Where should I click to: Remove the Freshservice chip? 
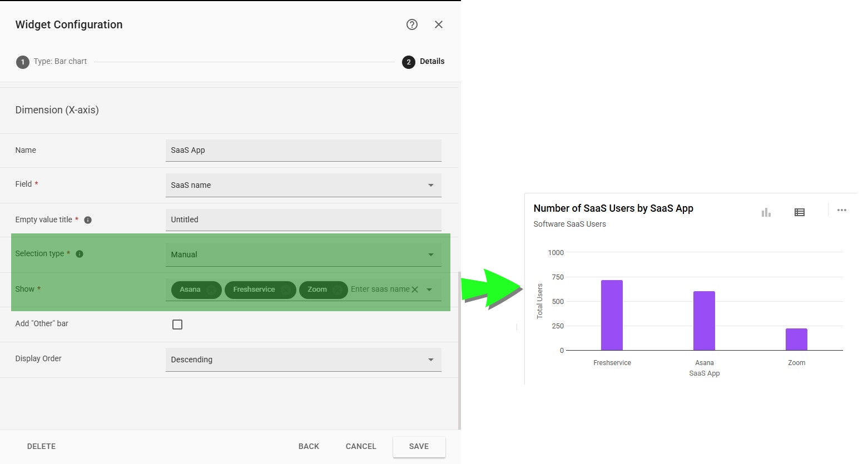click(285, 290)
